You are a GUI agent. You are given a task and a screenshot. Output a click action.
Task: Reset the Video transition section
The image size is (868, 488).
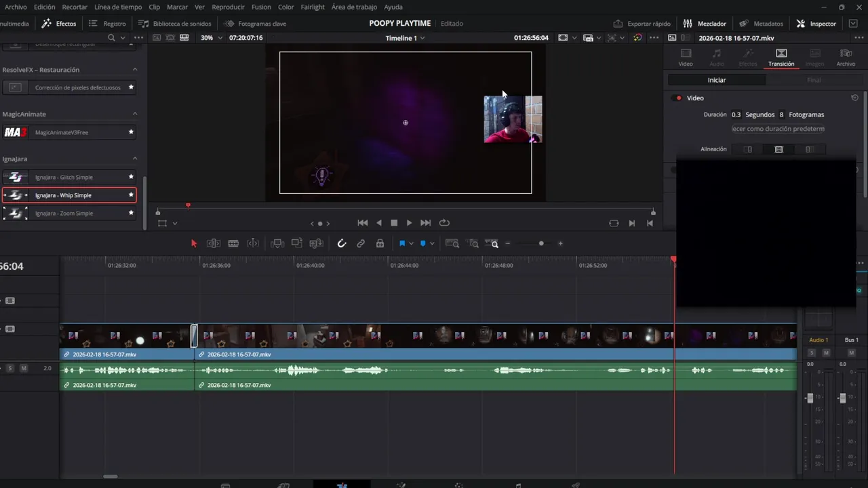tap(854, 98)
